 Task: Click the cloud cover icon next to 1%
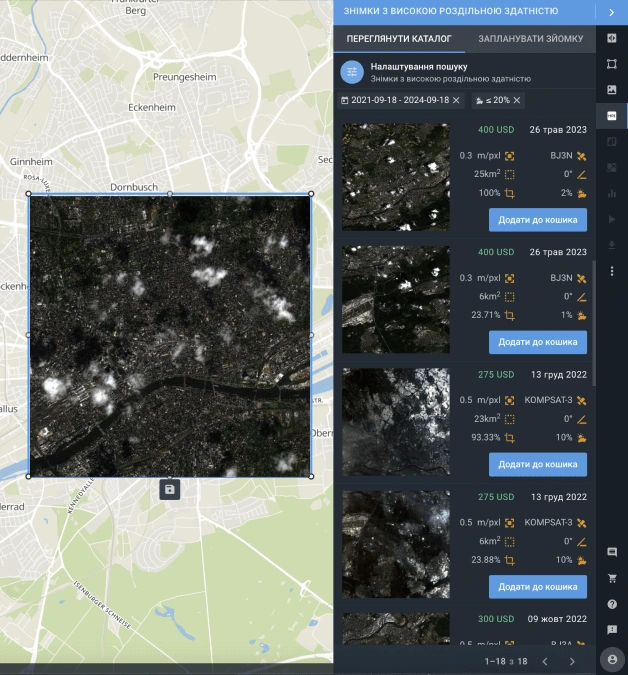(582, 316)
